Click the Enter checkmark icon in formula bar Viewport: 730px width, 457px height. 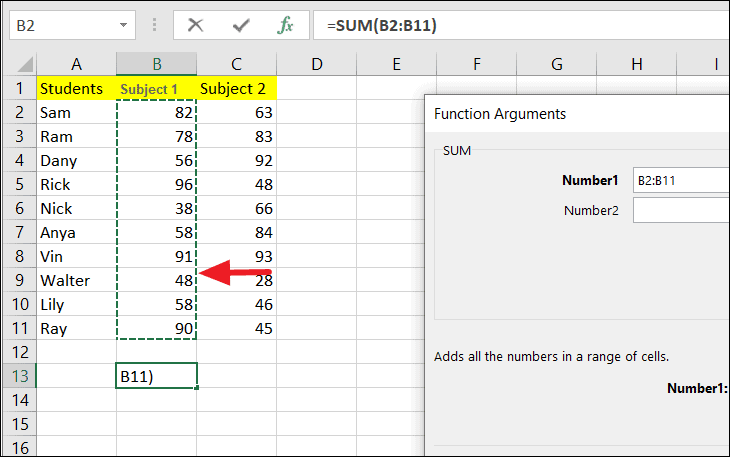coord(241,25)
